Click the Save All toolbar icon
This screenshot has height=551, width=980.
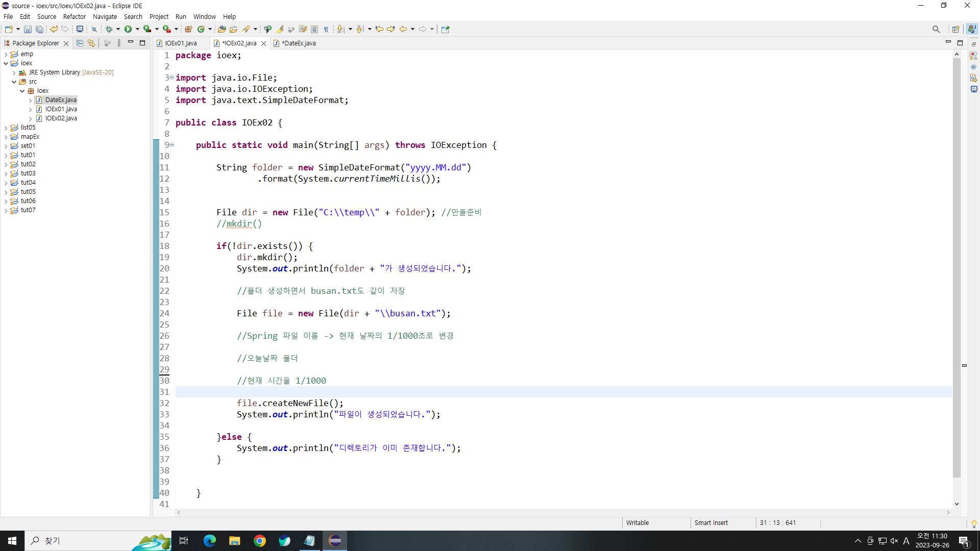click(x=39, y=30)
